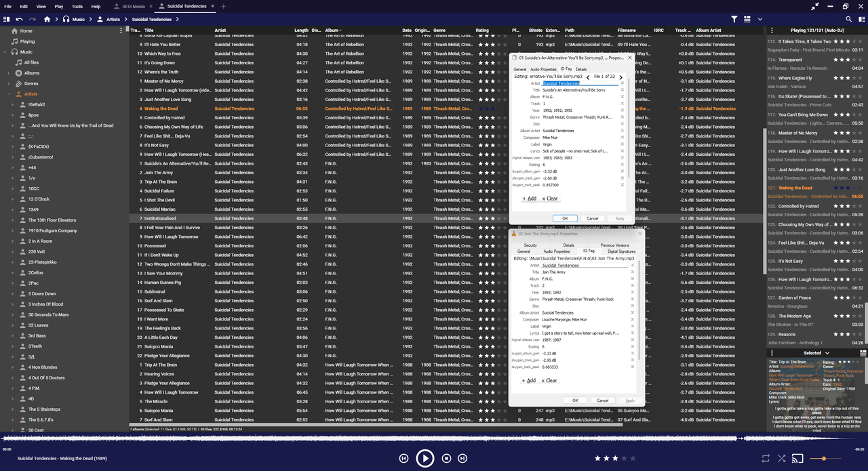Clear Artist field in Suicide's An Alternative dialog
This screenshot has width=868, height=471.
point(623,83)
